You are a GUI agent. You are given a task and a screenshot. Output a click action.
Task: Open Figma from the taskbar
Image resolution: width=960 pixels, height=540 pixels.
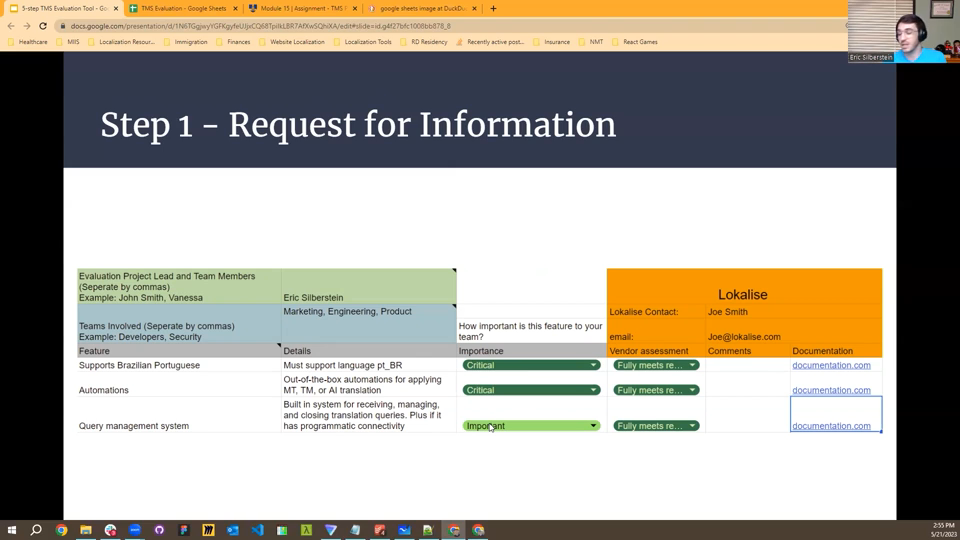(184, 530)
